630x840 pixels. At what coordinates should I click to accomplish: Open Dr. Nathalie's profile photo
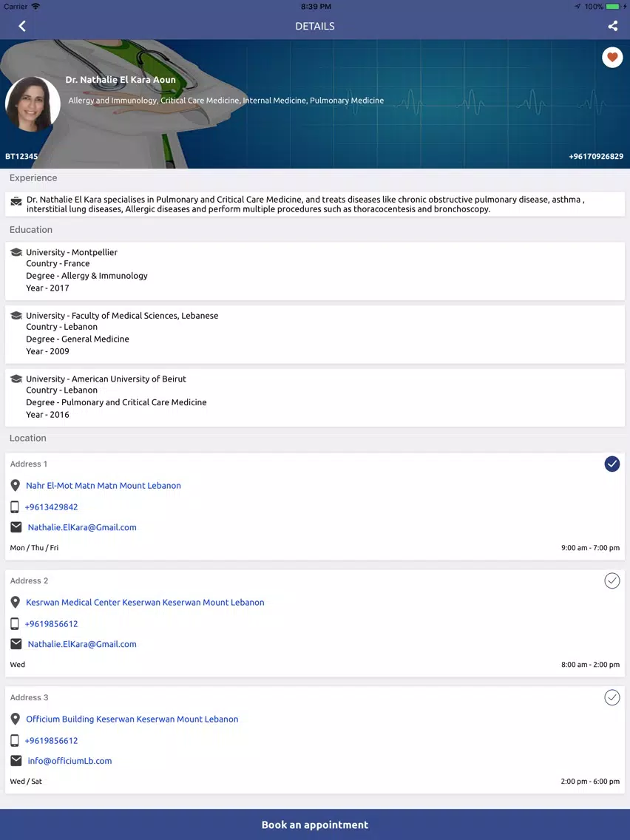[x=32, y=104]
